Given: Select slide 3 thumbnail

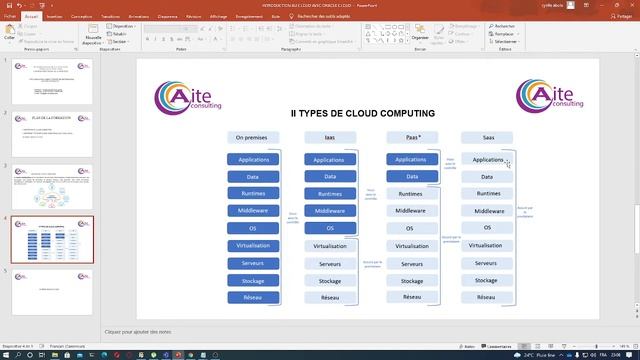Looking at the screenshot, I should [52, 187].
